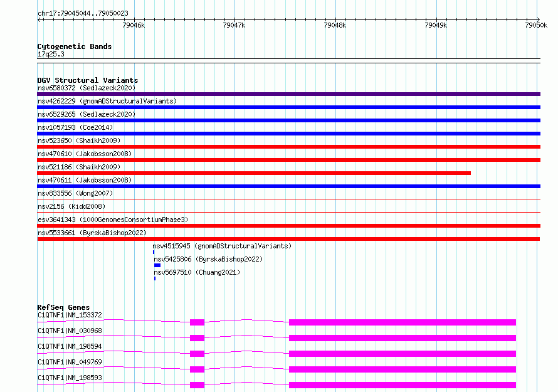The image size is (558, 392).
Task: Open nsv521186 (Shaikh2009) variant label
Action: click(x=79, y=167)
